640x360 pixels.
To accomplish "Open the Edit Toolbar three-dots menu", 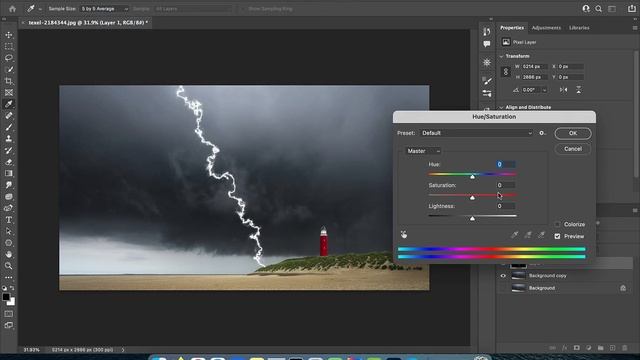I will coord(9,278).
